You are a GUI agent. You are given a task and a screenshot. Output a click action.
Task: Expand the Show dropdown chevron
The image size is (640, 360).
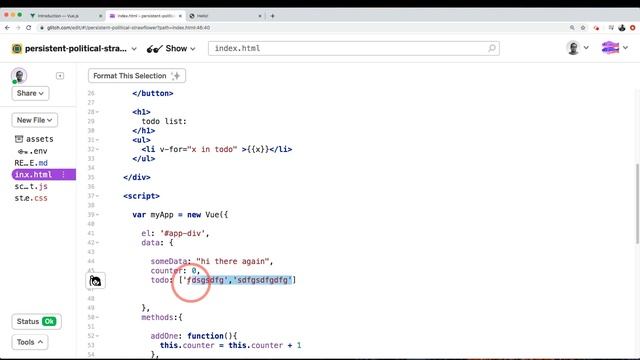193,49
